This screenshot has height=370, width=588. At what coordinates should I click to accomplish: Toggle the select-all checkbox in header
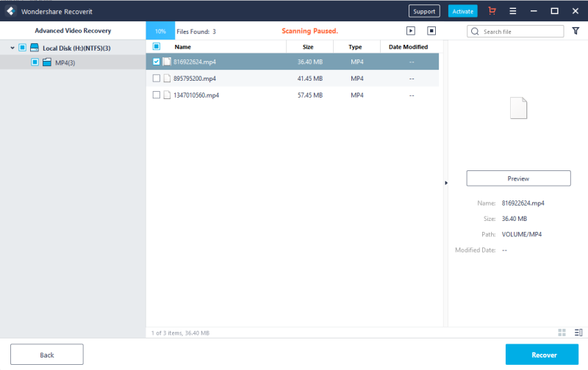click(x=157, y=46)
